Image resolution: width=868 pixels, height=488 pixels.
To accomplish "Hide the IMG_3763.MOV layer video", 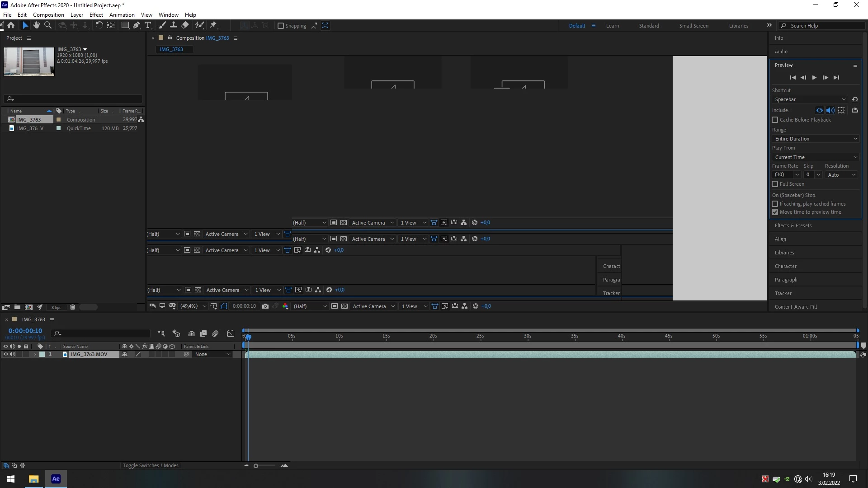I will pyautogui.click(x=5, y=355).
